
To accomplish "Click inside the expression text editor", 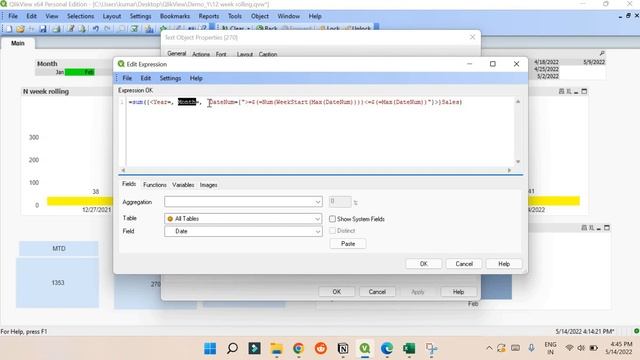I will (320, 131).
